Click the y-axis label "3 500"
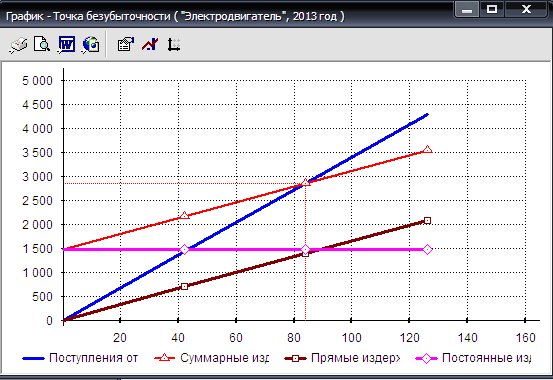This screenshot has width=553, height=380. pos(37,153)
